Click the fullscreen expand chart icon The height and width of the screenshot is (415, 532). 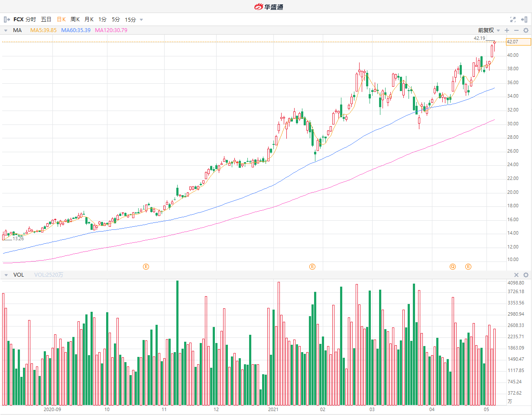[x=513, y=20]
